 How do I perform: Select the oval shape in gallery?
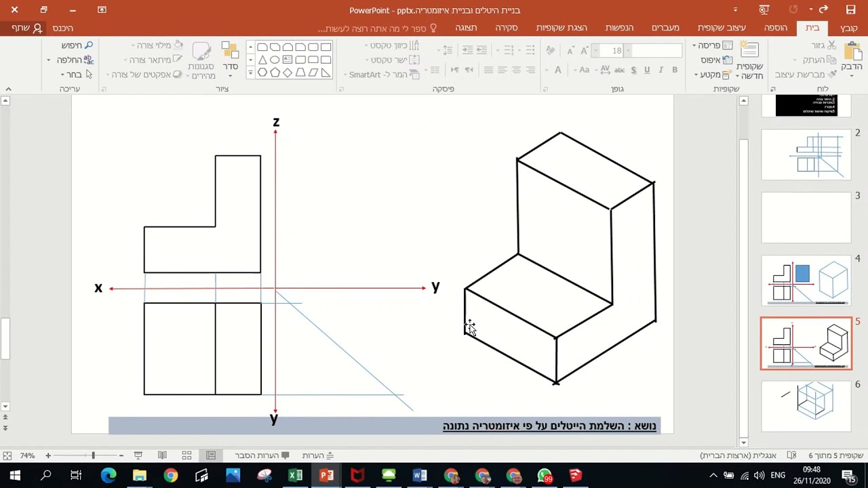pyautogui.click(x=275, y=60)
